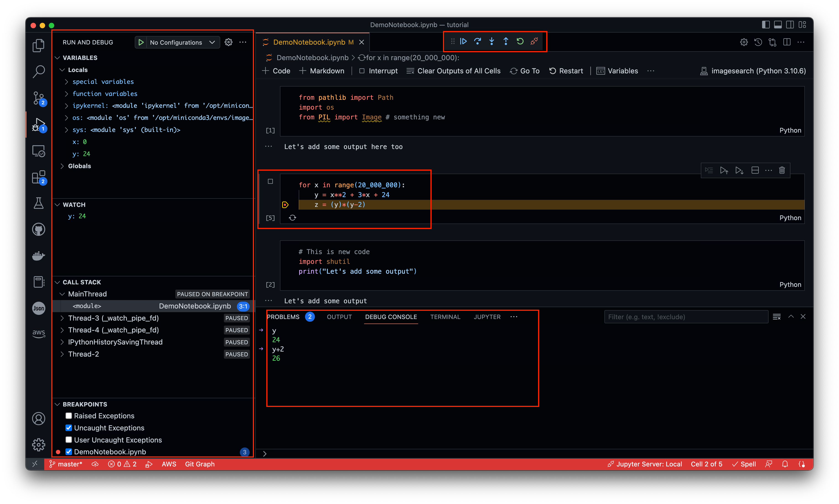Image resolution: width=839 pixels, height=504 pixels.
Task: Click Continue in the debug toolbar
Action: 464,41
